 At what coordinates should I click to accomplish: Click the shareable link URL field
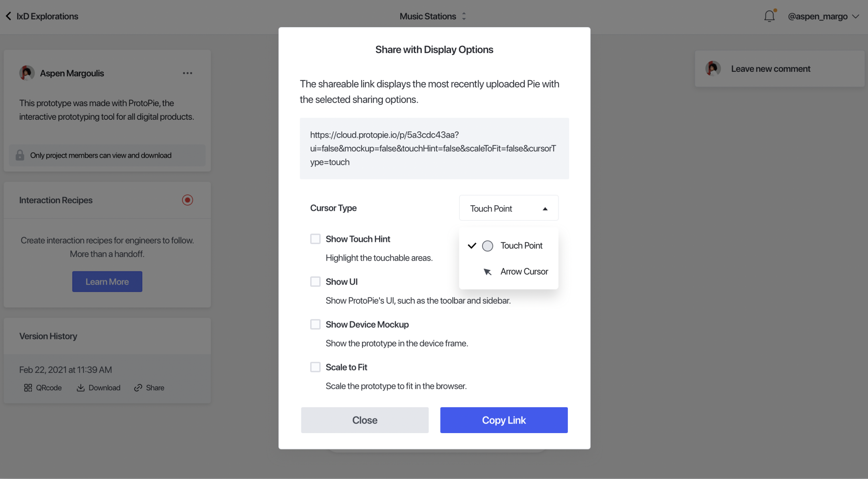[434, 148]
